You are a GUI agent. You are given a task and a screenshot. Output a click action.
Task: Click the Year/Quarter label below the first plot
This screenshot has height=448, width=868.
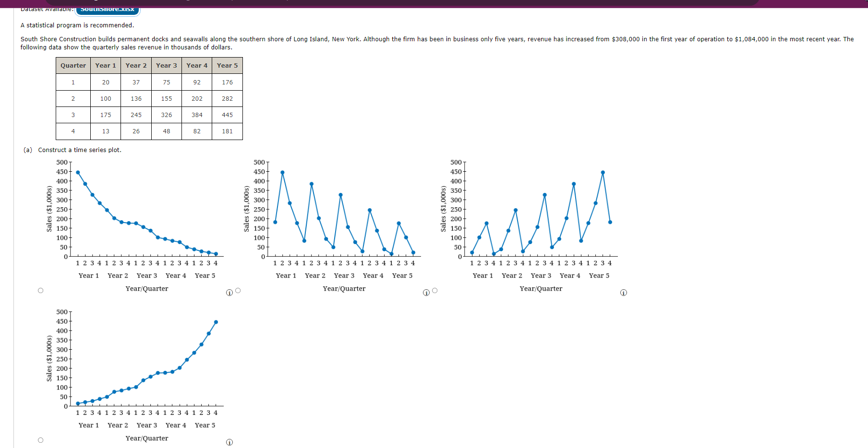click(x=147, y=288)
